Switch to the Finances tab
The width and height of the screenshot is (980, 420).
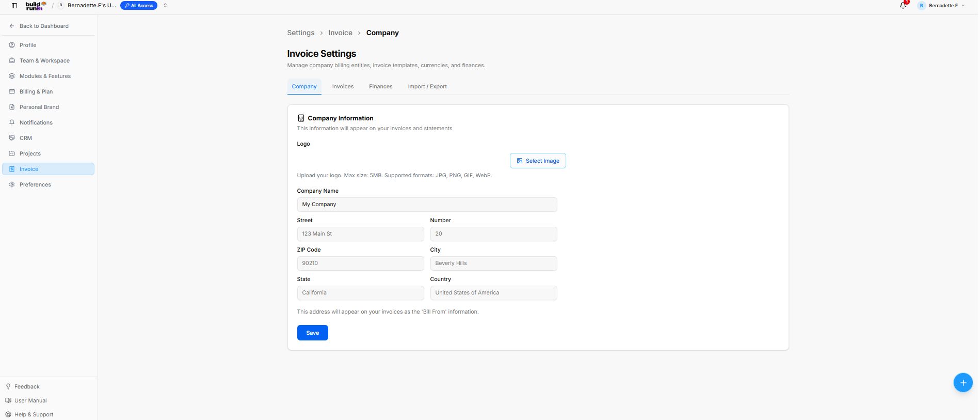pos(381,86)
